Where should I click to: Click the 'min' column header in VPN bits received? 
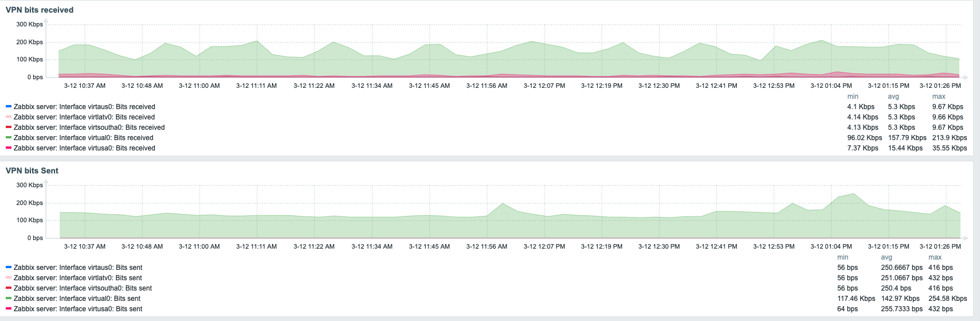853,96
